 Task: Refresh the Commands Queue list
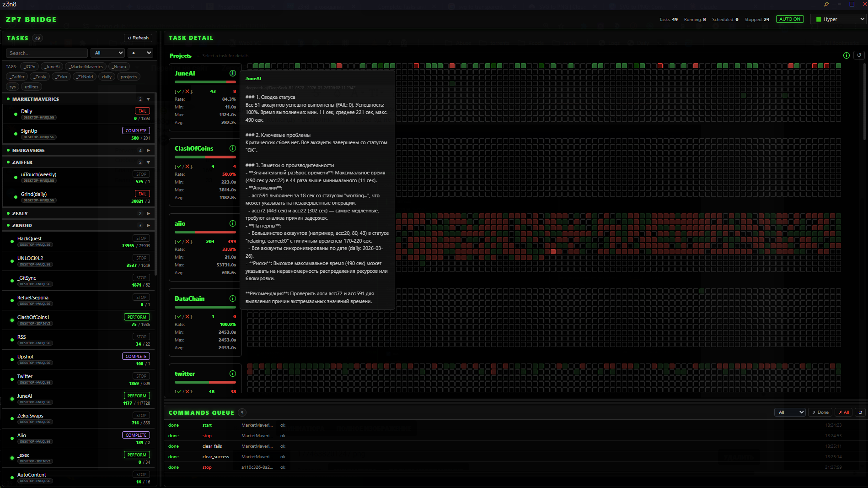click(860, 412)
